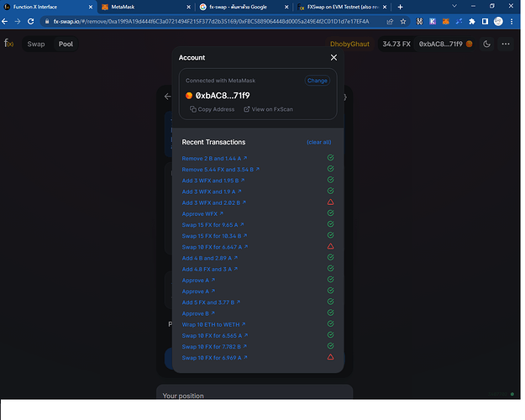Close the MetaMask browser tab
The image size is (525, 420).
(x=188, y=7)
